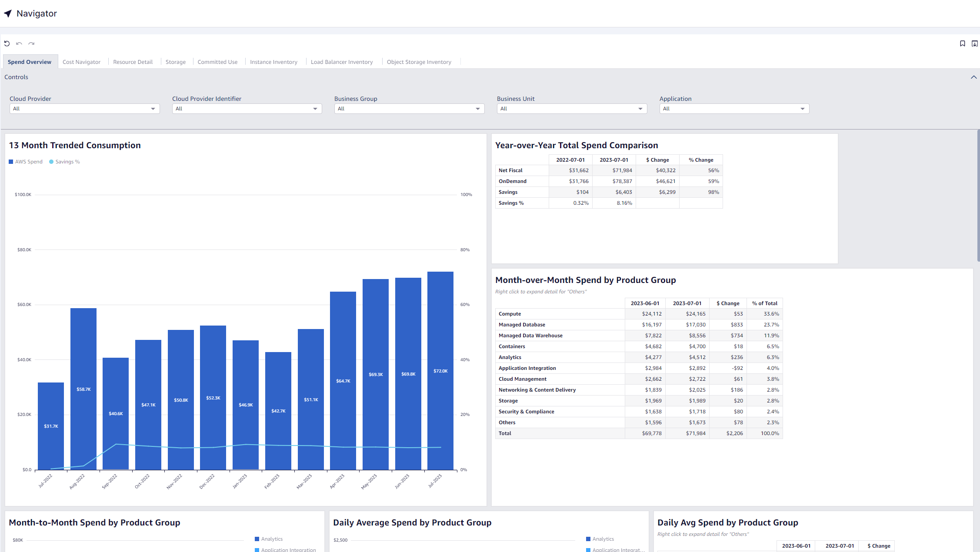Screen dimensions: 980x552
Task: Click the Containers row label
Action: tap(512, 346)
